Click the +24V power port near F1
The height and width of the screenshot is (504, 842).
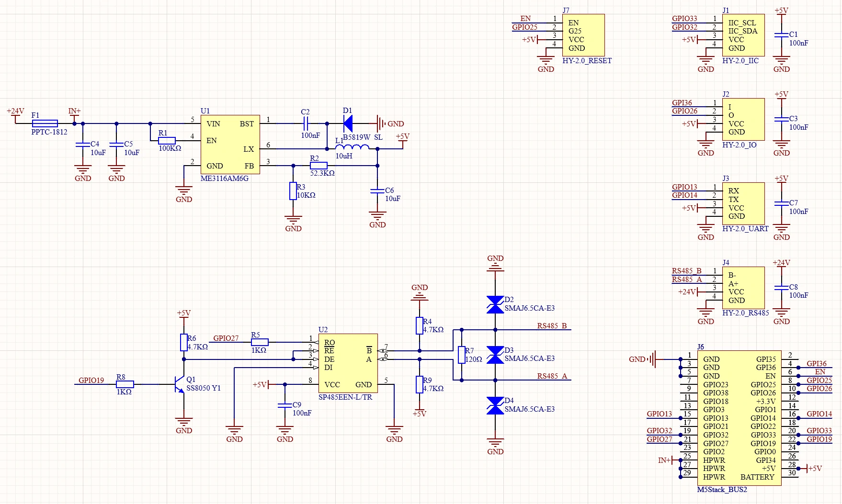click(15, 112)
